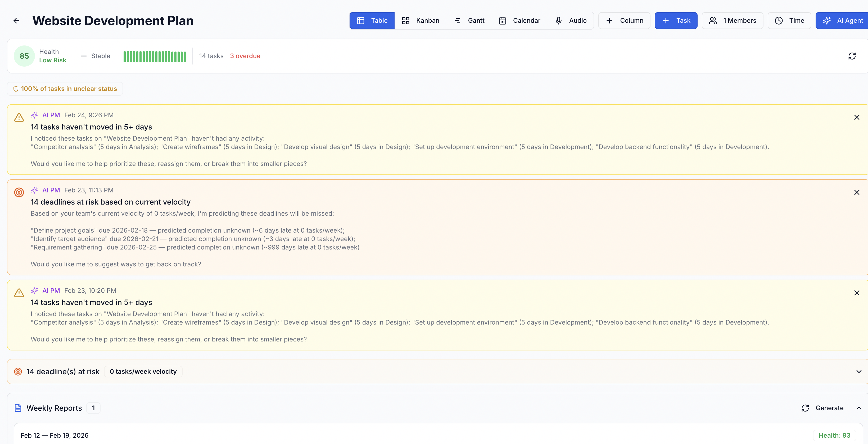
Task: Add a new Column
Action: tap(624, 21)
